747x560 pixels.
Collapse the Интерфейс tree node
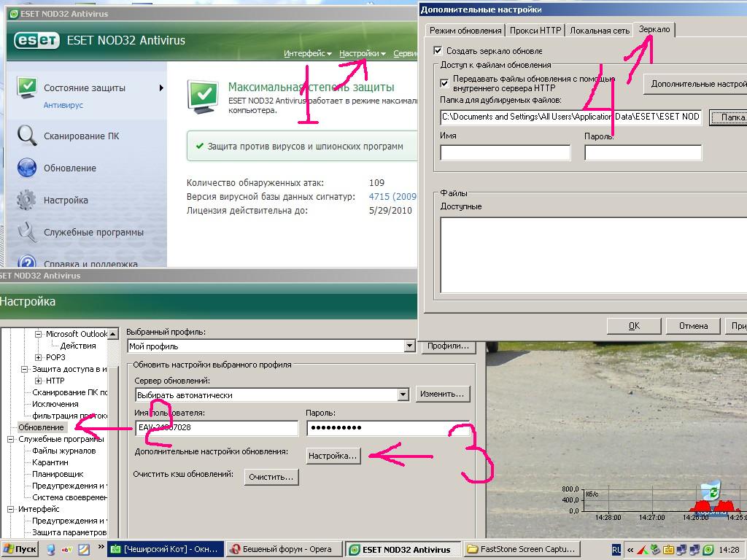point(10,510)
